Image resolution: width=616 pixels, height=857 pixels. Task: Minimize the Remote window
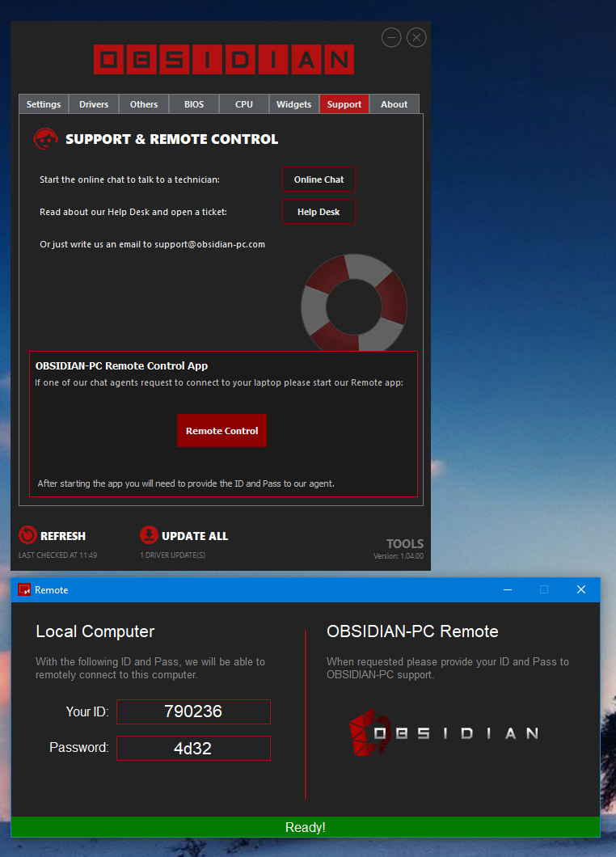[x=508, y=589]
